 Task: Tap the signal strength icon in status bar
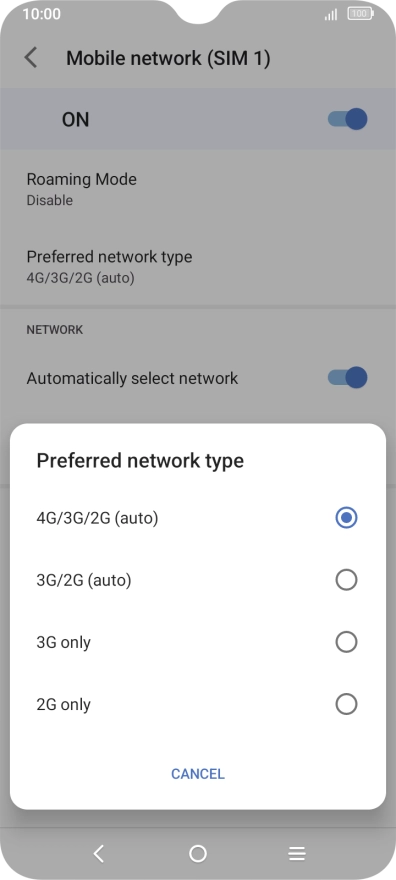[331, 15]
